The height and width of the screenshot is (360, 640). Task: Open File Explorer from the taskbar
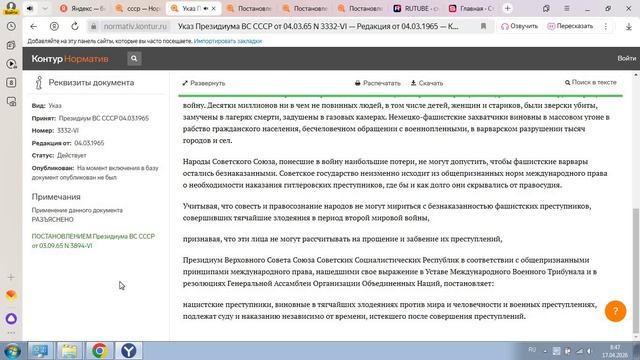click(x=69, y=351)
